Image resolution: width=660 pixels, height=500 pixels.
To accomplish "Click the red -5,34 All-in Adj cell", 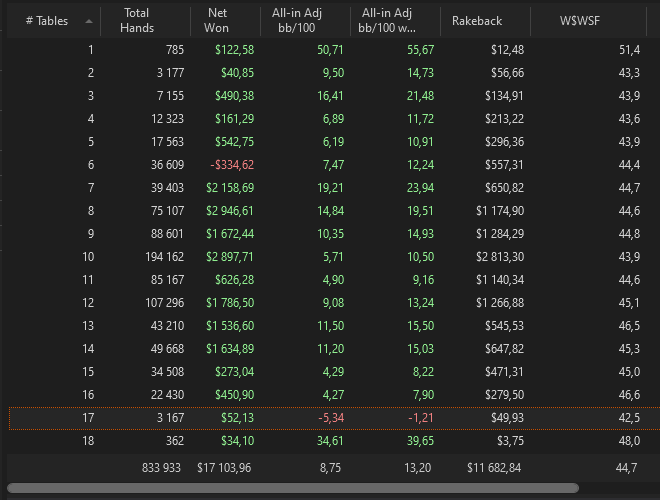I will tap(329, 418).
